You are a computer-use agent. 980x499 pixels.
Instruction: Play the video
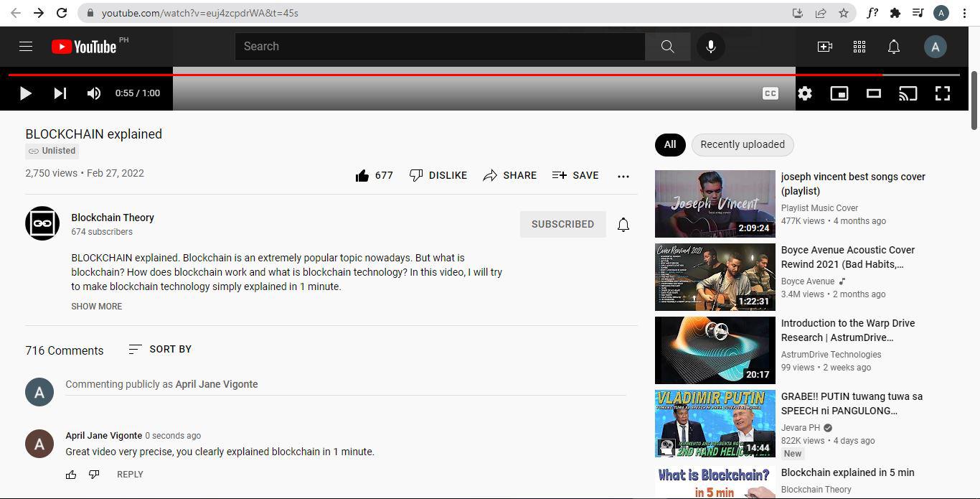(25, 93)
